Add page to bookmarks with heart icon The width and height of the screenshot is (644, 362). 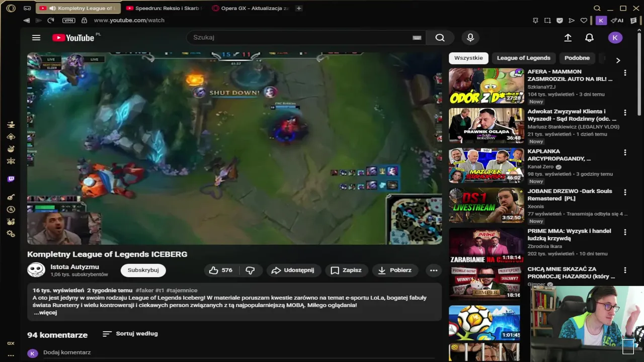(584, 21)
